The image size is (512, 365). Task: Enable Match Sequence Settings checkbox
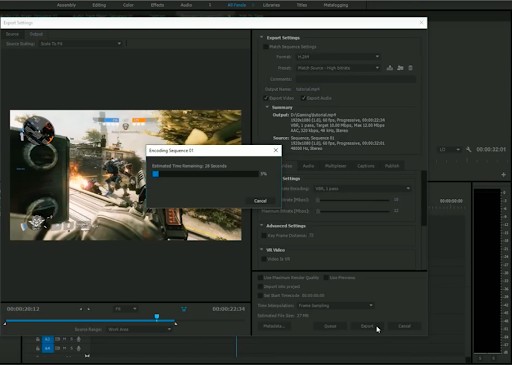pyautogui.click(x=266, y=47)
